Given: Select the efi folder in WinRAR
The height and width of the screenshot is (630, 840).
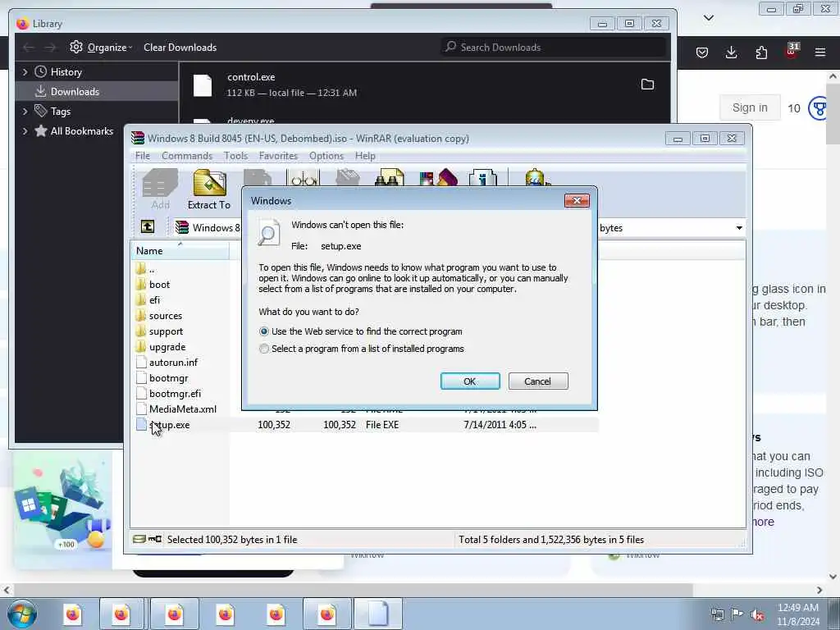Looking at the screenshot, I should [154, 299].
